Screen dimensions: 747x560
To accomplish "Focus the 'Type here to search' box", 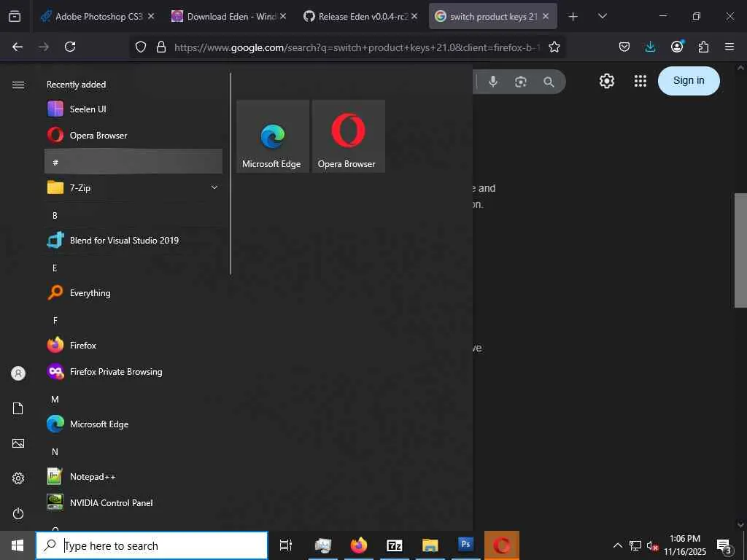I will 152,545.
